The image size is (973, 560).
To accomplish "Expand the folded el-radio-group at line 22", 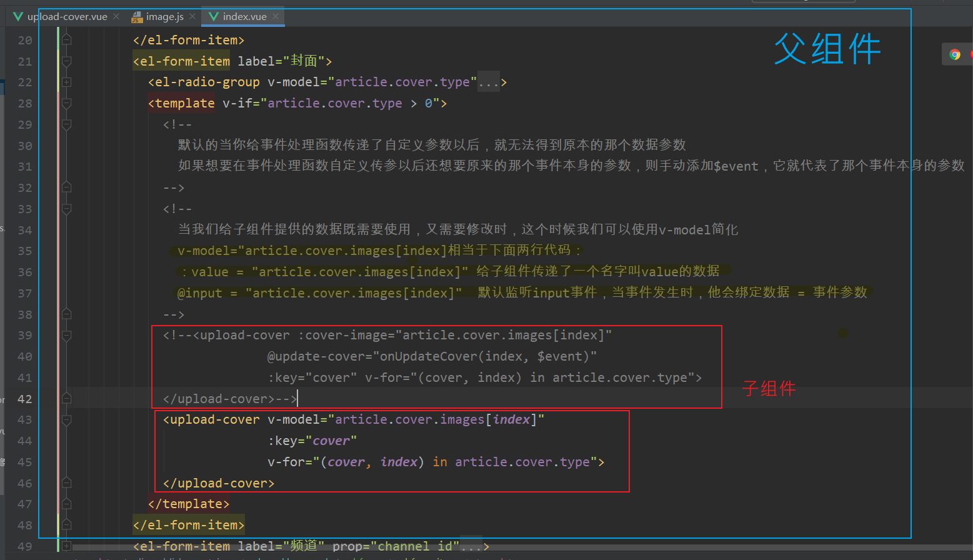I will 67,82.
